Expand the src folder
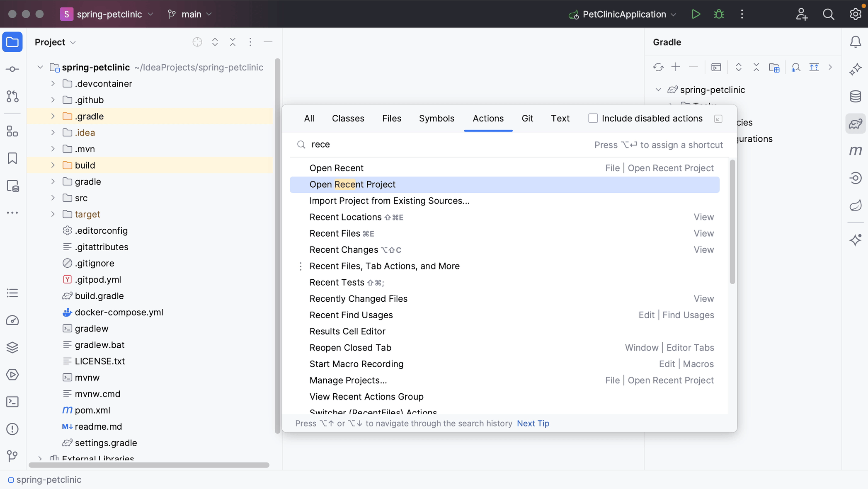 (x=53, y=198)
